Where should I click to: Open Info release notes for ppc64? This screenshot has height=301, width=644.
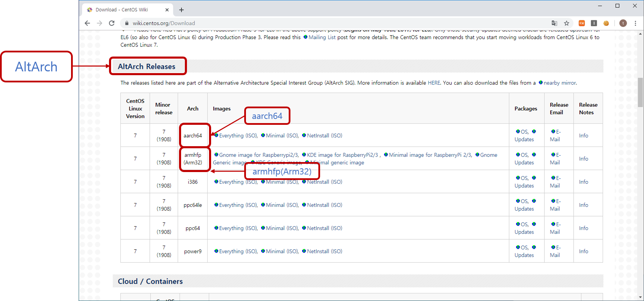[584, 228]
